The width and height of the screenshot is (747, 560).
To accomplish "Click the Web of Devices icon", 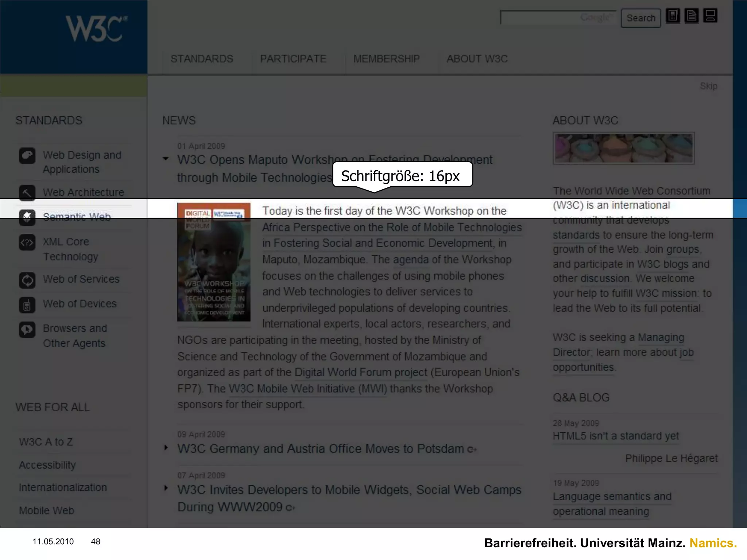I will point(27,305).
